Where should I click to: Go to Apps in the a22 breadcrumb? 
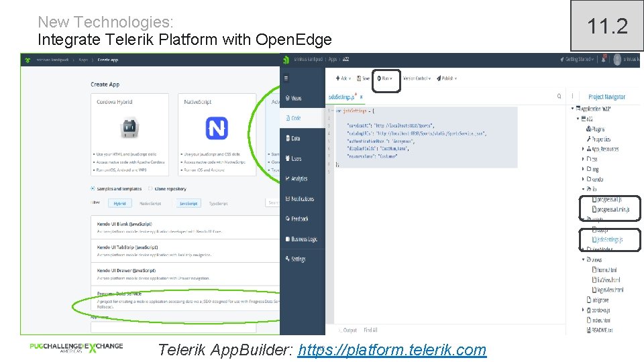333,60
